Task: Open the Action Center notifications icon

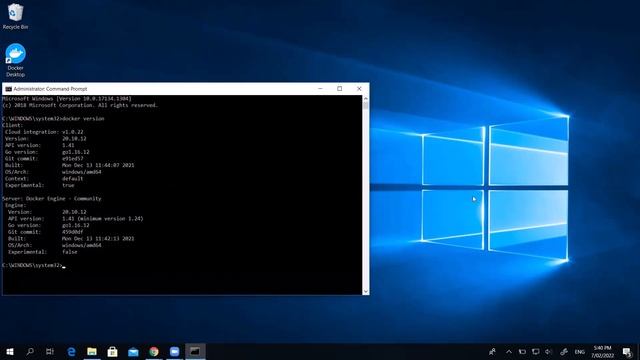Action: pyautogui.click(x=627, y=351)
